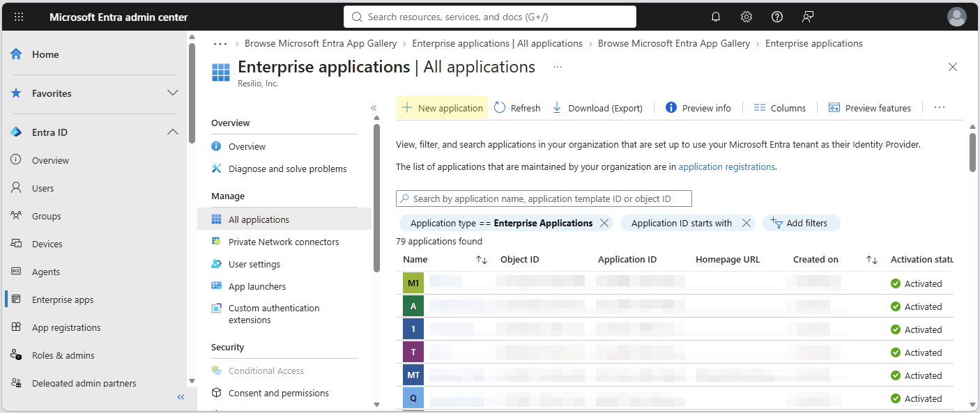Click the main content vertical scrollbar
Viewport: 980px width, 413px height.
972,151
